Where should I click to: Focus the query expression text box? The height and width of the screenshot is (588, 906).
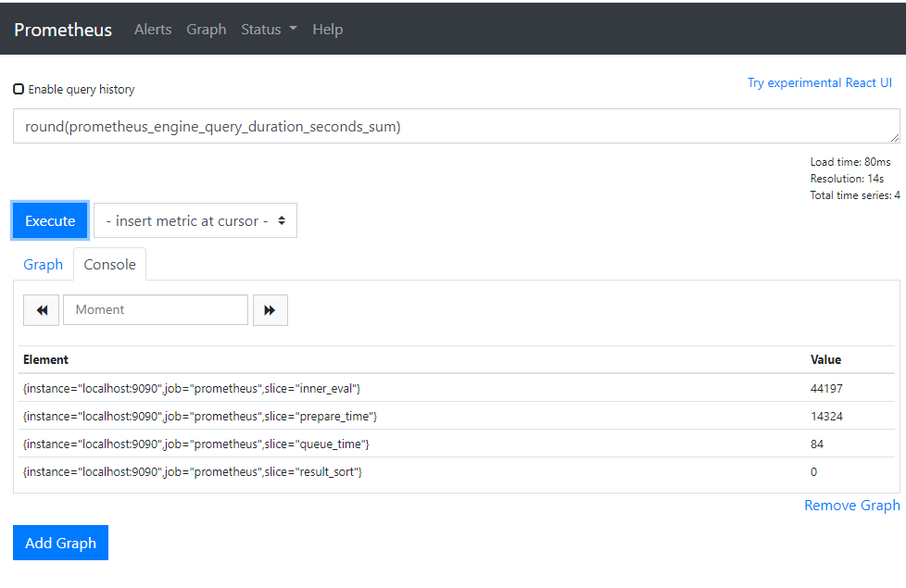(456, 127)
